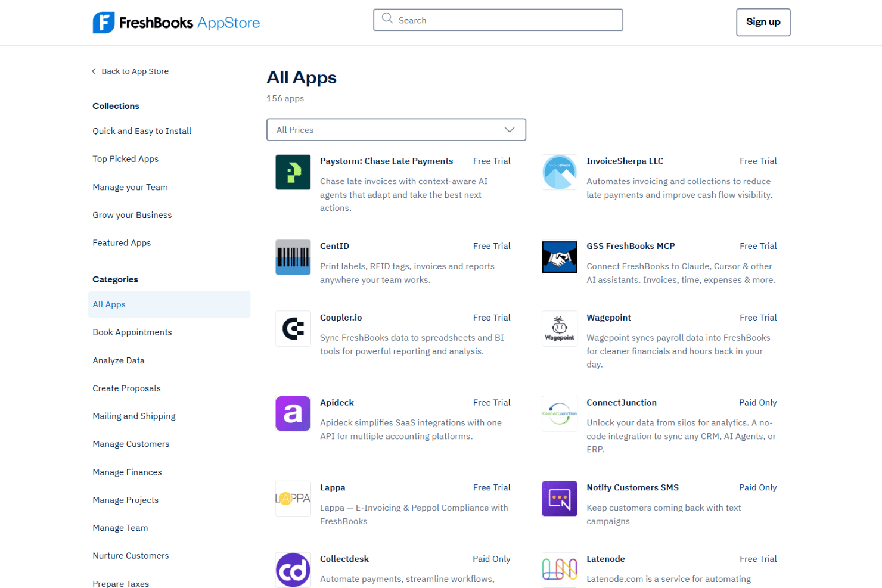Open Lappa title link
The height and width of the screenshot is (588, 882).
pos(333,488)
